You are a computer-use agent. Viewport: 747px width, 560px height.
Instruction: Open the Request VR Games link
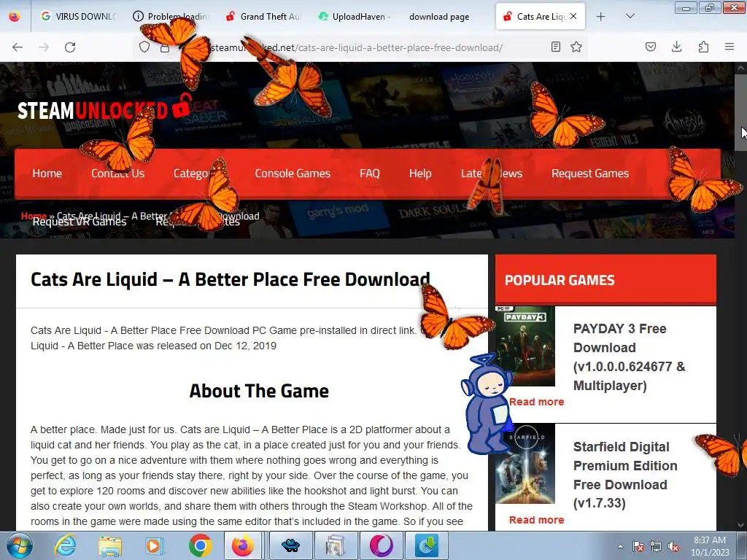click(x=80, y=222)
